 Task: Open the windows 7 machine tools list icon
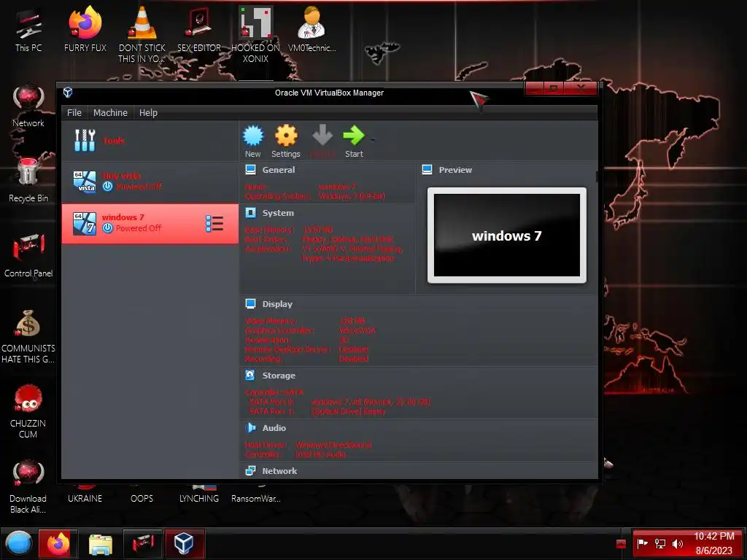214,224
